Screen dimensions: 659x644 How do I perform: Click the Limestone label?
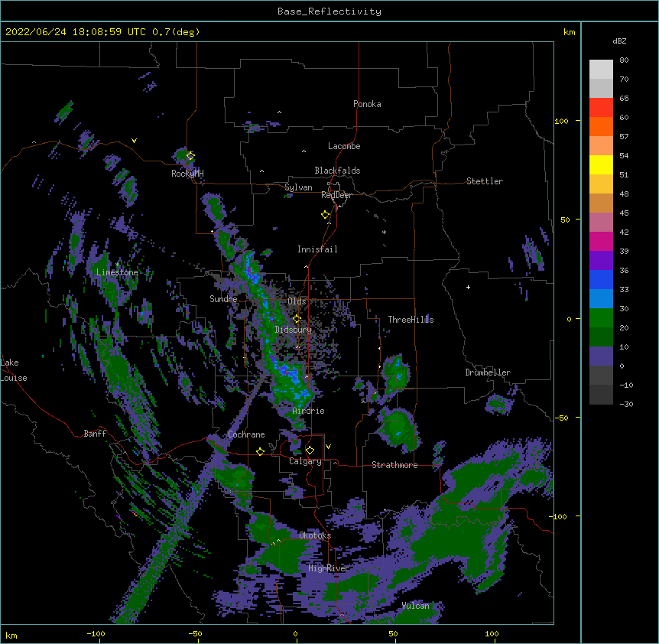[117, 272]
